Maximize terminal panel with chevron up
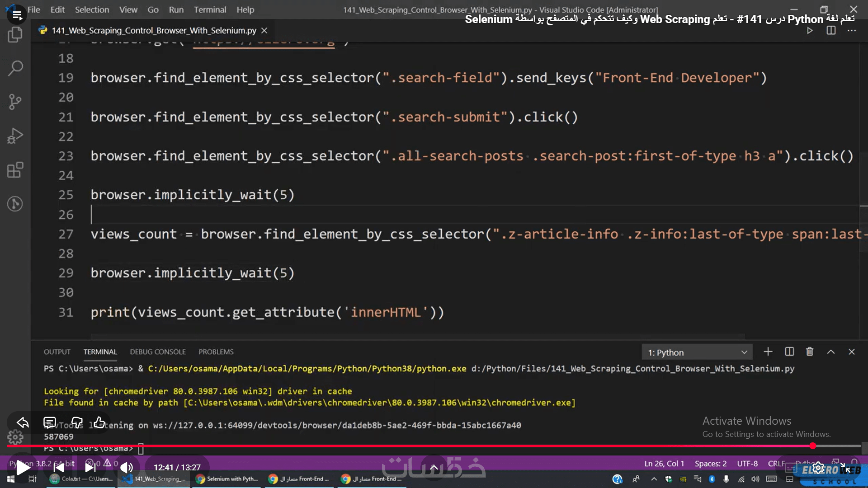Viewport: 868px width, 488px height. [x=831, y=352]
